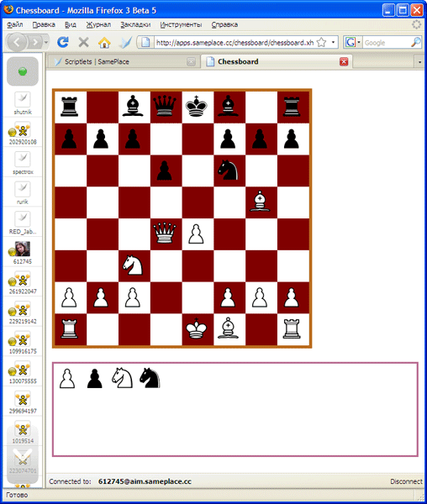Click the browser Forward button
The height and width of the screenshot is (504, 427).
pos(35,42)
